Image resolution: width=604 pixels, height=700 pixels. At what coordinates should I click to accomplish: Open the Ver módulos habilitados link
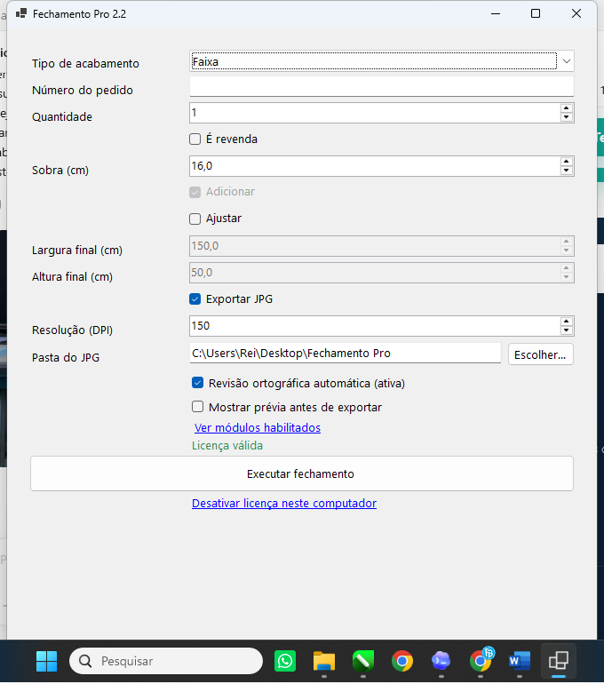click(x=258, y=427)
